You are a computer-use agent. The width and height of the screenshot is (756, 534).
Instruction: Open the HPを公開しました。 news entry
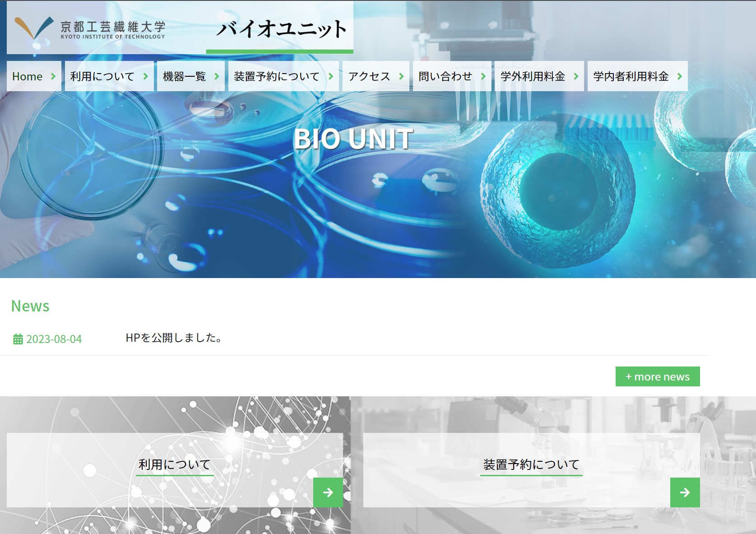(x=174, y=338)
